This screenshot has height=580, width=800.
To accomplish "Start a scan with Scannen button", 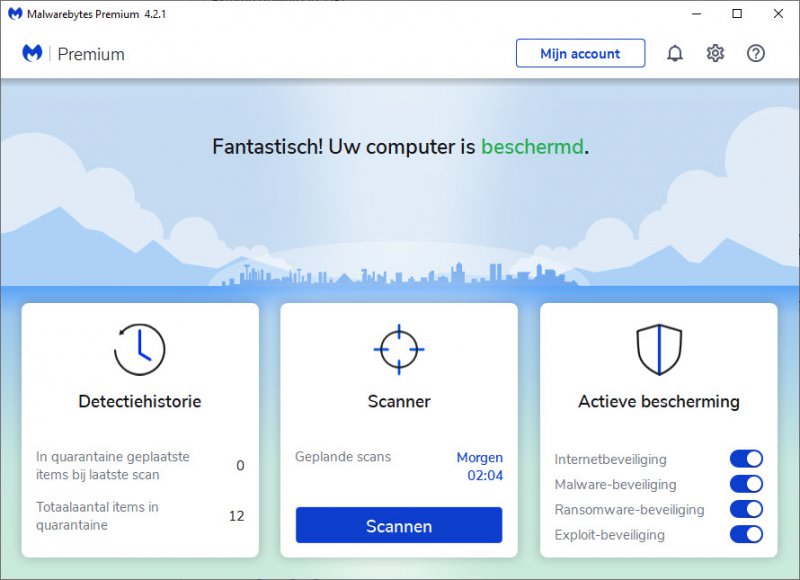I will (x=399, y=525).
